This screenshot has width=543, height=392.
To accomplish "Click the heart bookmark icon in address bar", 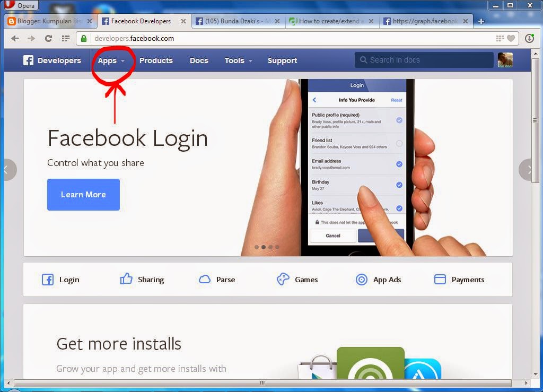I will (x=511, y=38).
